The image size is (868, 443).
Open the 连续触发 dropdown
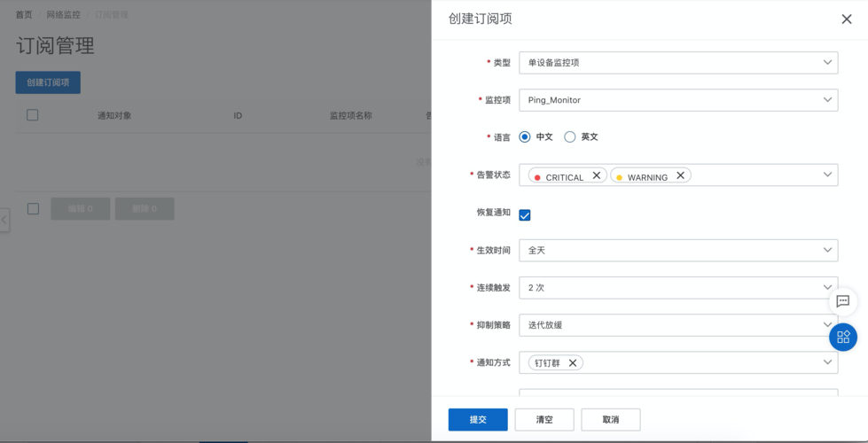pos(678,288)
